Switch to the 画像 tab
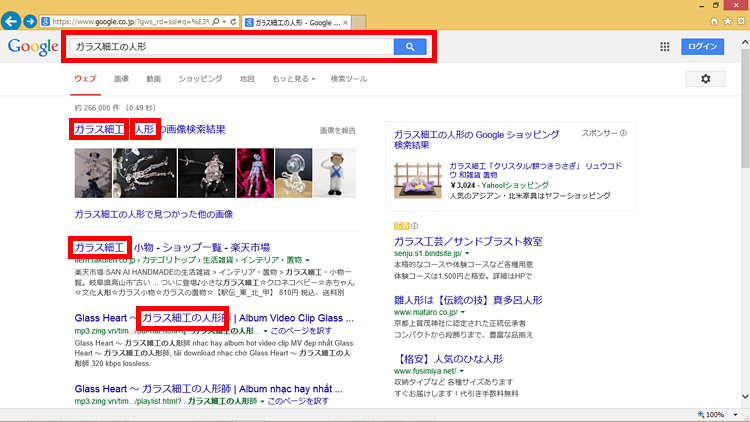 pyautogui.click(x=121, y=78)
